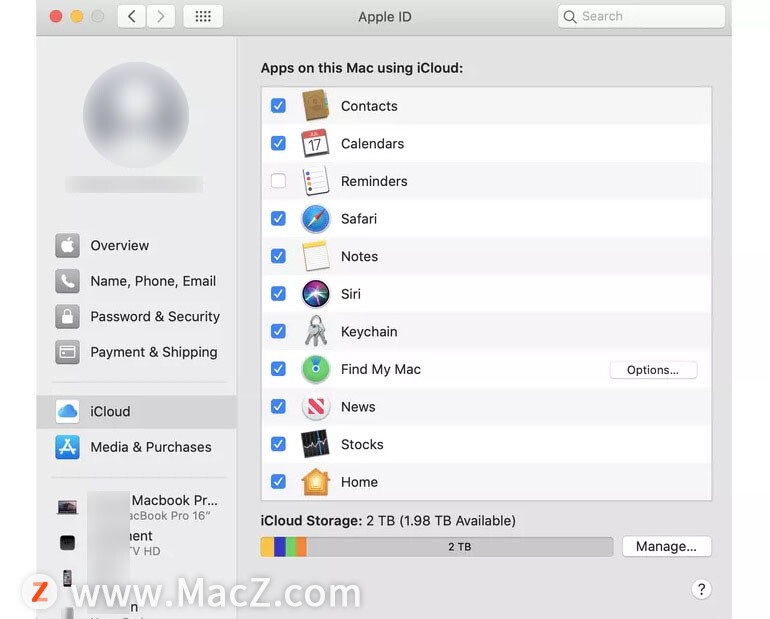The image size is (770, 619).
Task: Disable the Siri checkbox
Action: tap(278, 294)
